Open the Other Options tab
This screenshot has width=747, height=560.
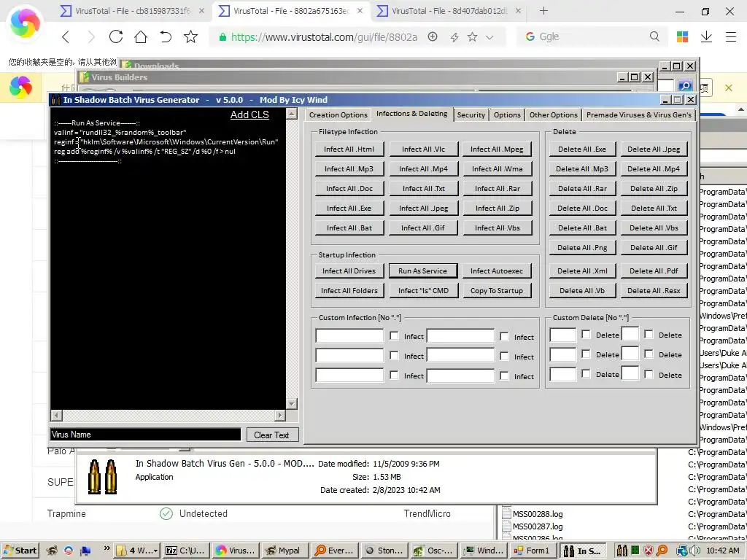(553, 114)
